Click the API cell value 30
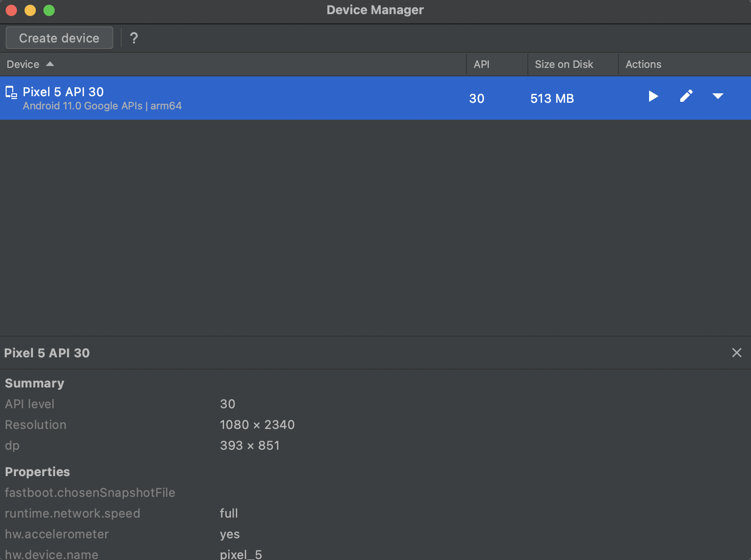 coord(477,99)
